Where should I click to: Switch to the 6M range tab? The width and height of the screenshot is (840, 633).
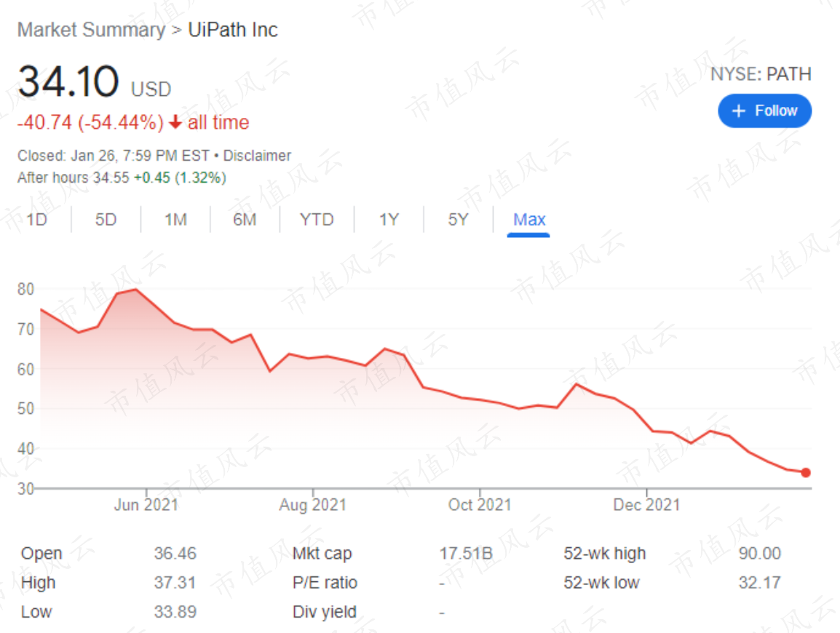(245, 220)
